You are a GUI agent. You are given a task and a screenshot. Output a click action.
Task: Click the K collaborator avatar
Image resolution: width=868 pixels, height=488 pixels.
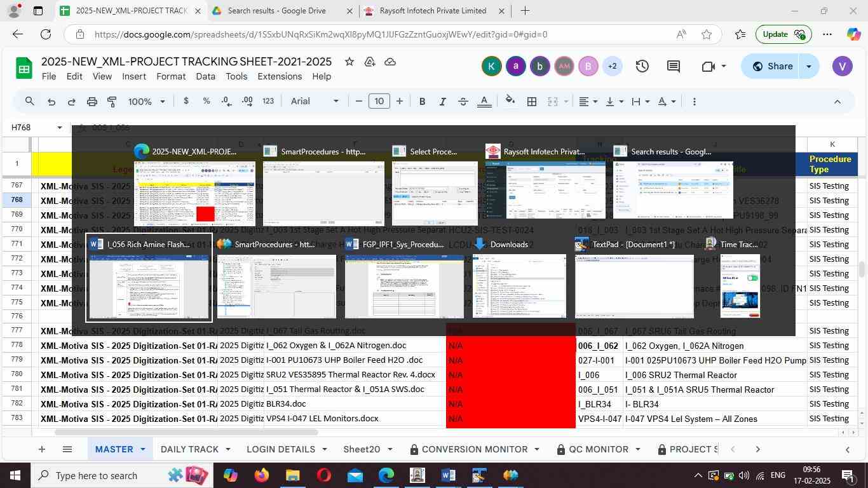(x=491, y=66)
